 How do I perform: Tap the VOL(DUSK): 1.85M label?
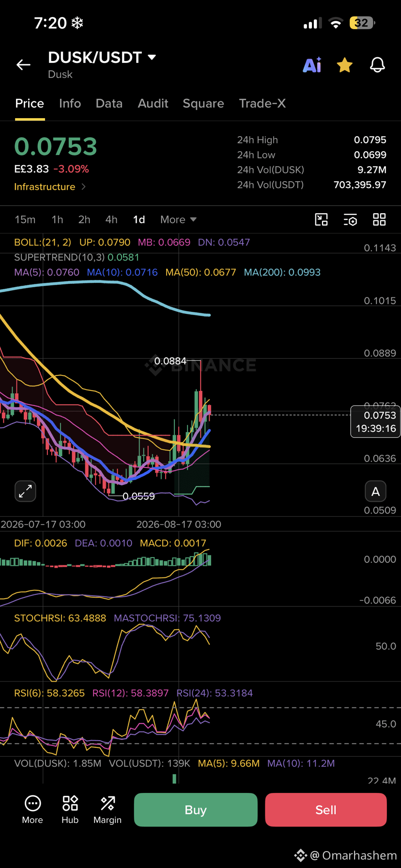(x=58, y=763)
